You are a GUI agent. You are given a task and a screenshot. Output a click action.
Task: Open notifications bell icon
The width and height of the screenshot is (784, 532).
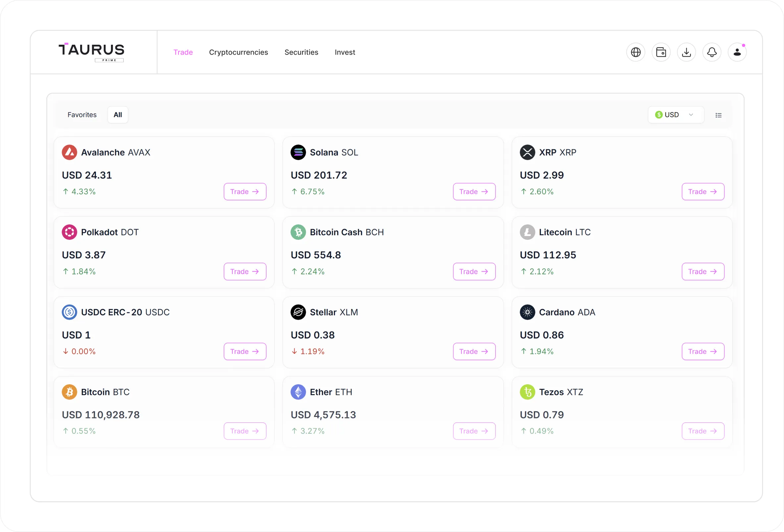point(711,52)
